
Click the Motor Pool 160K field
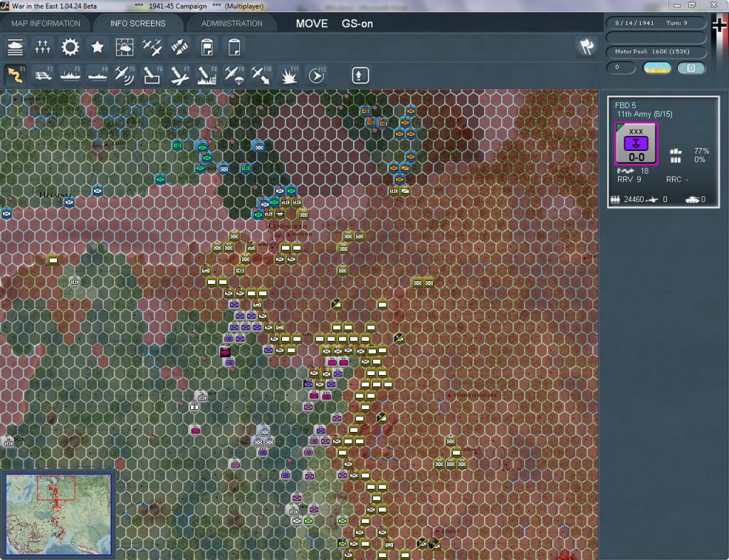(656, 51)
